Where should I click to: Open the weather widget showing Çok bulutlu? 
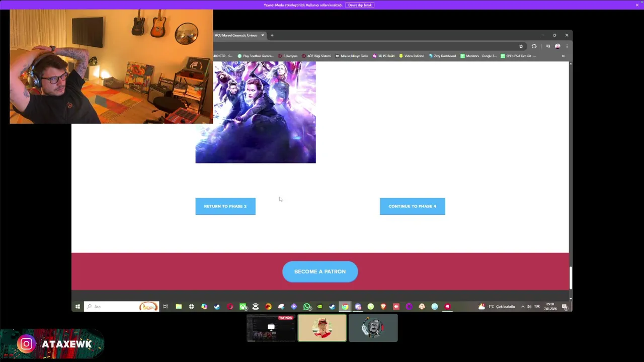pyautogui.click(x=497, y=307)
